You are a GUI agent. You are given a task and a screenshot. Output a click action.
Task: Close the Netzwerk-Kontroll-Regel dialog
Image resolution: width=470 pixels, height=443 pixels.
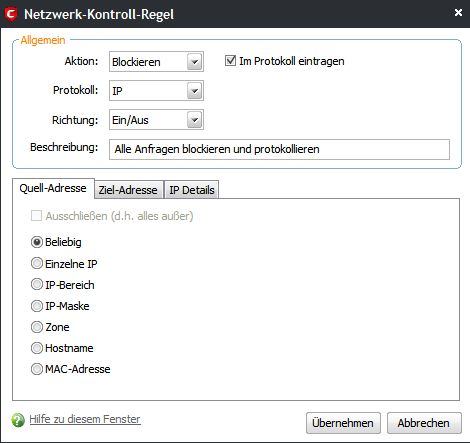(458, 13)
